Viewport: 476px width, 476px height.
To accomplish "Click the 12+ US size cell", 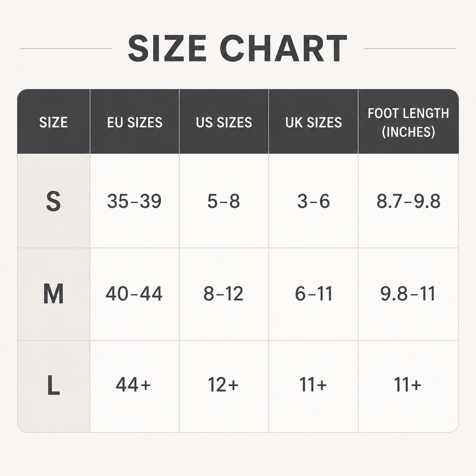I will pos(223,385).
